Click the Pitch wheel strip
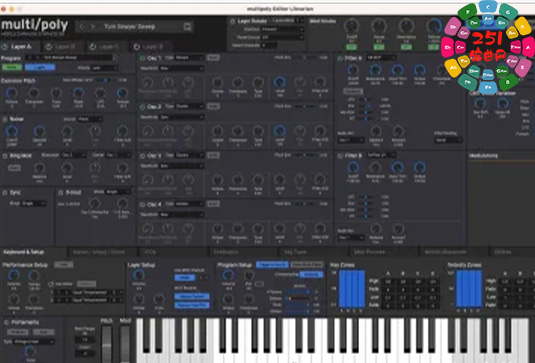Screen dimensions: 535x363 pos(107,344)
